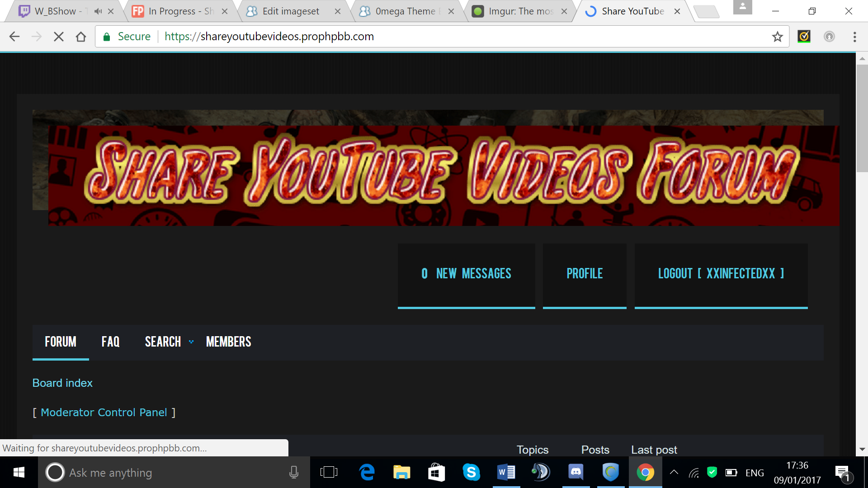The width and height of the screenshot is (868, 488).
Task: Open File Explorer from the taskbar
Action: coord(401,472)
